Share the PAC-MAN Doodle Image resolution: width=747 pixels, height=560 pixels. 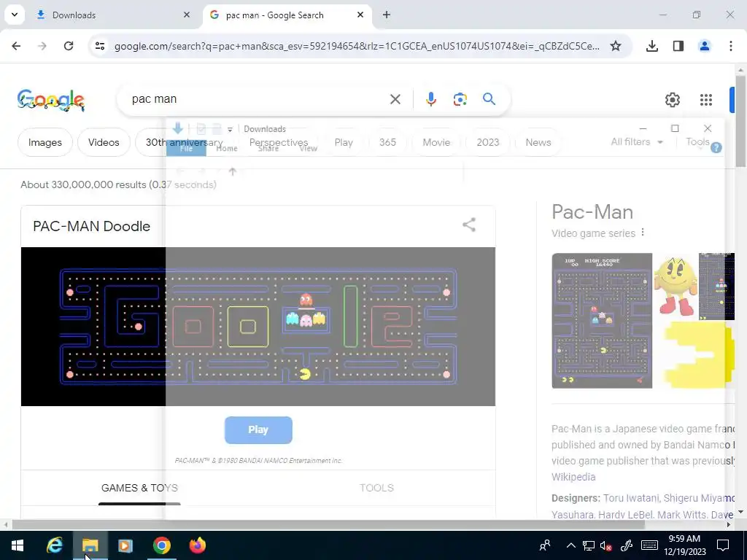coord(469,225)
